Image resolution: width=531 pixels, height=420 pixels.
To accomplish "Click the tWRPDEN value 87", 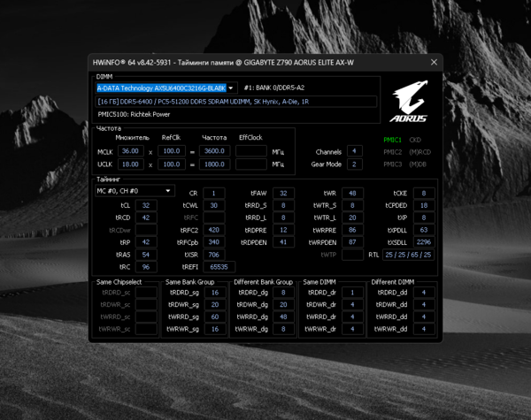I will 352,242.
